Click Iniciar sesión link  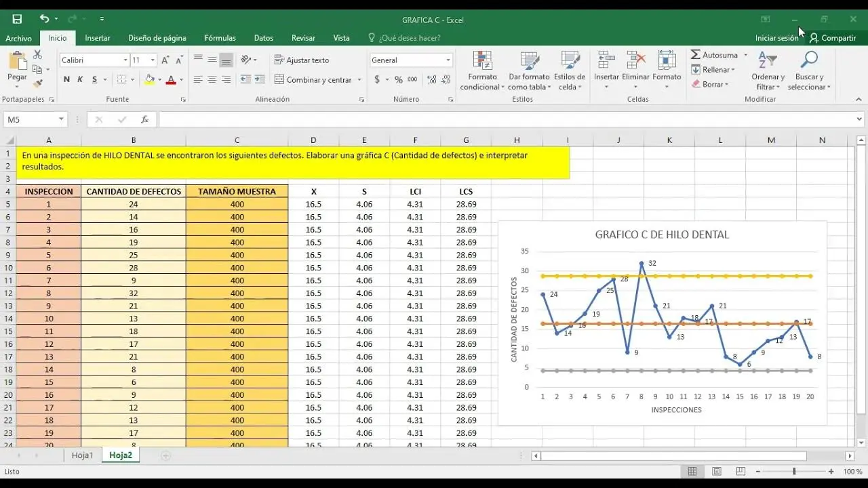[776, 38]
